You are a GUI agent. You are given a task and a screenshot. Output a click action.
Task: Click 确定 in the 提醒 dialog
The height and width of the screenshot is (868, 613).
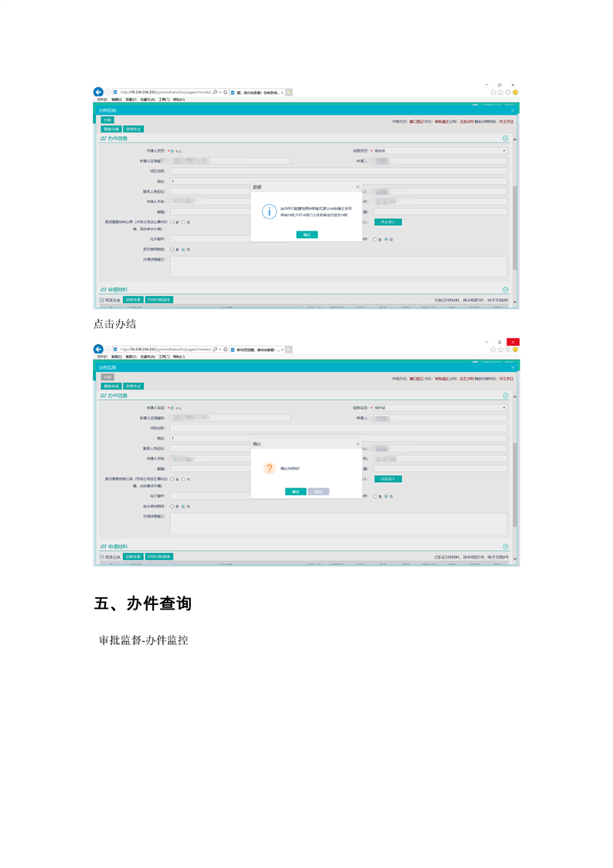click(x=307, y=234)
